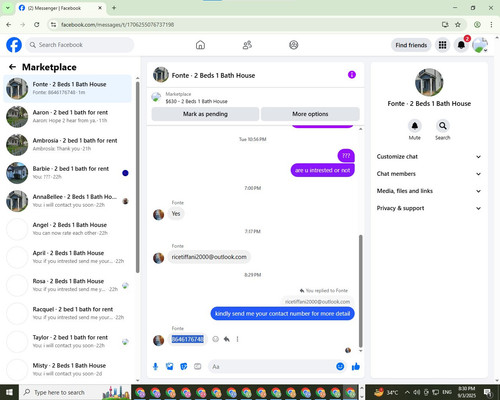
Task: Mute this conversation via bell icon
Action: pos(415,126)
